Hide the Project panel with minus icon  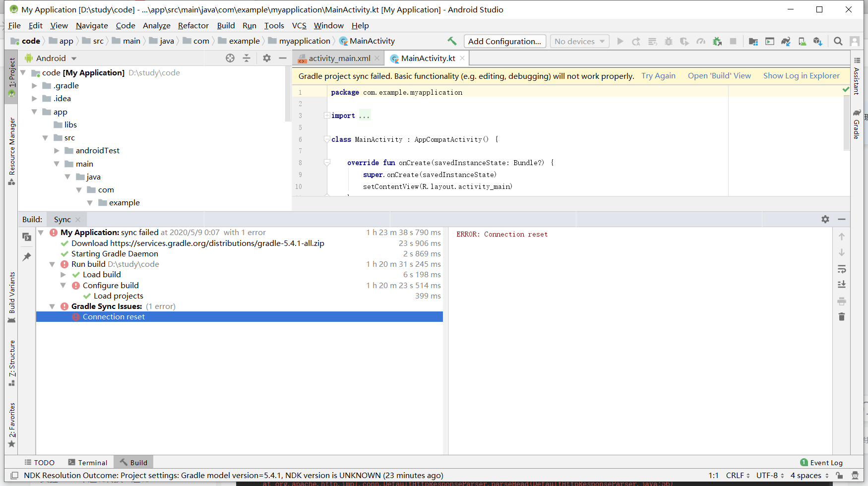(x=283, y=58)
